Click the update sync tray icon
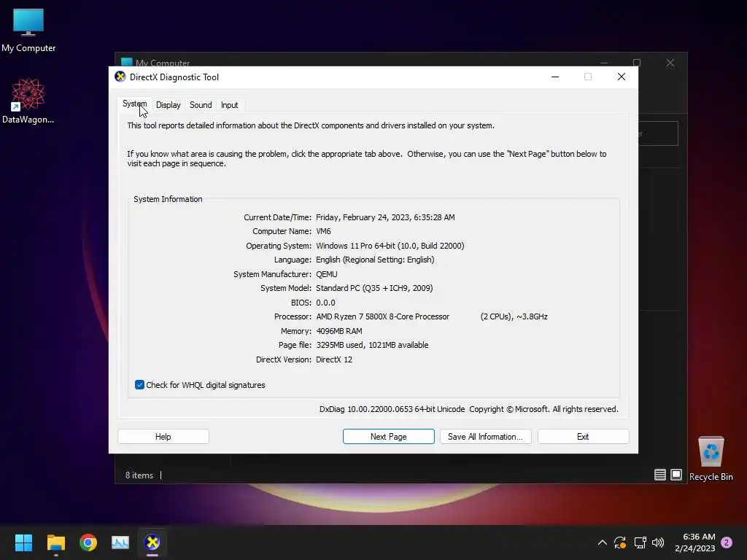Image resolution: width=747 pixels, height=560 pixels. click(x=620, y=542)
